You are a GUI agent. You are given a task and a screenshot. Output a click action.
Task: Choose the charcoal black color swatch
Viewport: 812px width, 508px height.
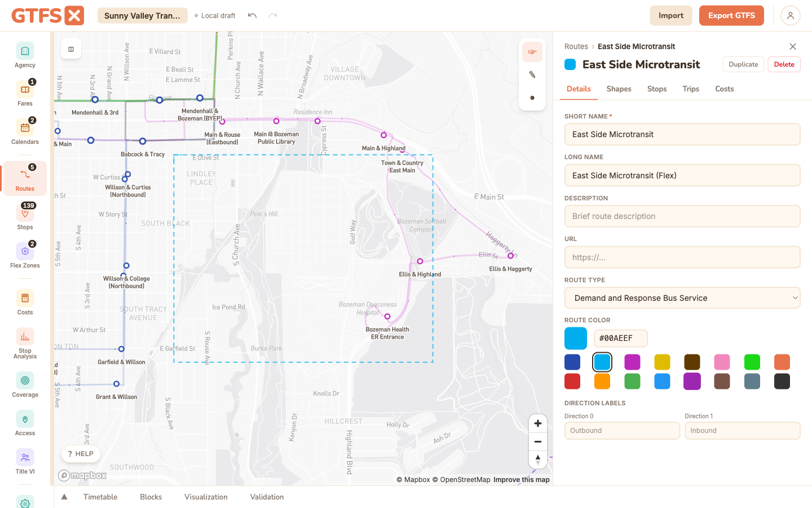coord(782,381)
